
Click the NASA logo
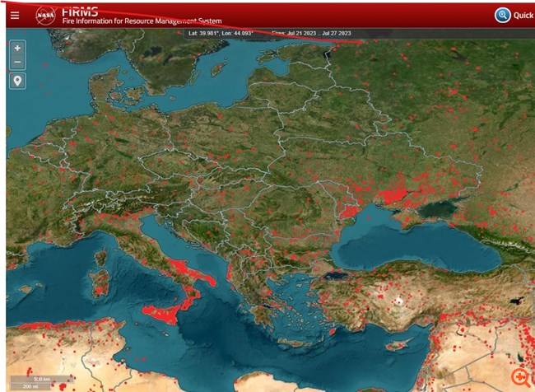point(47,15)
